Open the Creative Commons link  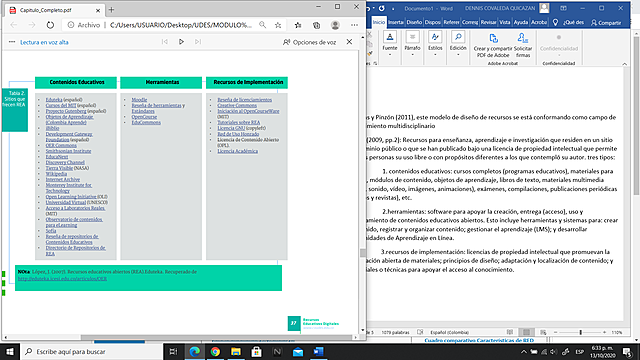(x=237, y=105)
